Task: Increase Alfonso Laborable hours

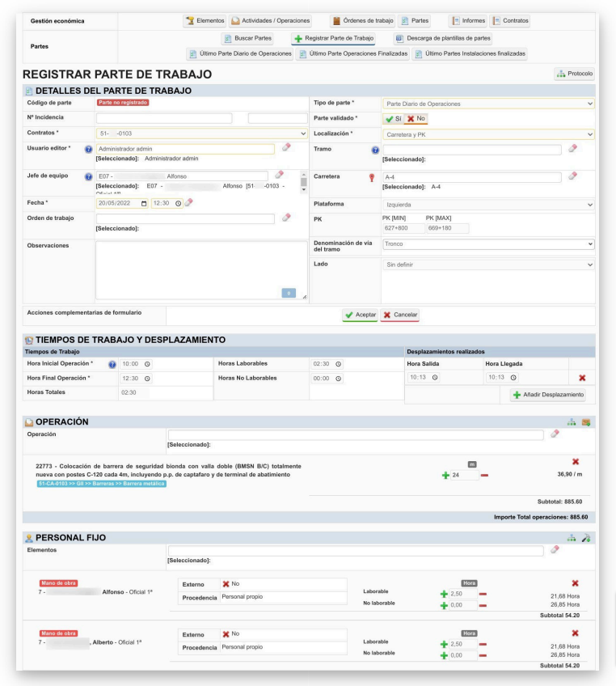Action: pos(444,594)
